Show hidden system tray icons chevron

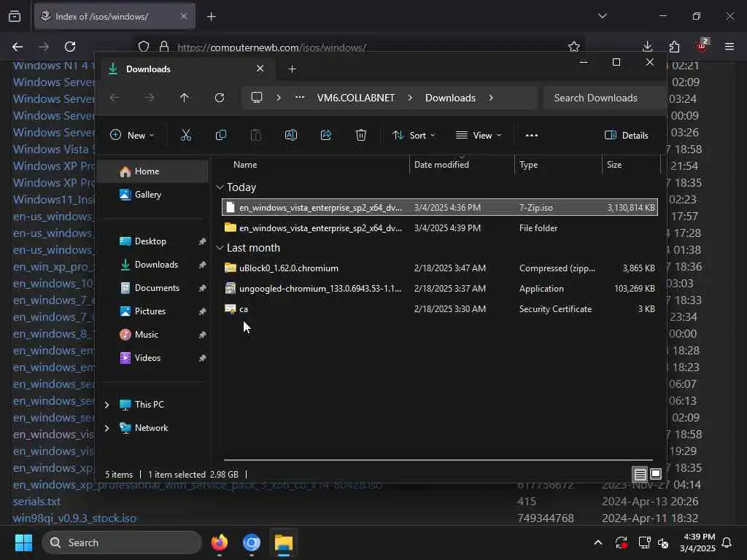(598, 542)
